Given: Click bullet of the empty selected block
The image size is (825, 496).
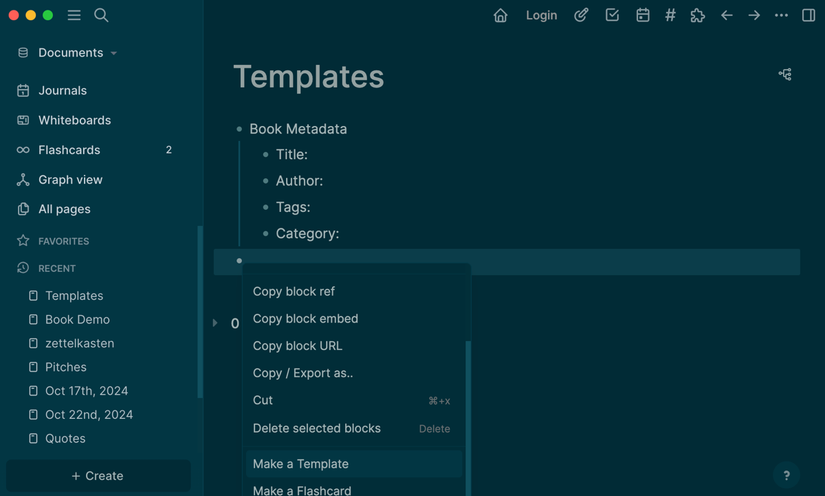Looking at the screenshot, I should pyautogui.click(x=239, y=260).
